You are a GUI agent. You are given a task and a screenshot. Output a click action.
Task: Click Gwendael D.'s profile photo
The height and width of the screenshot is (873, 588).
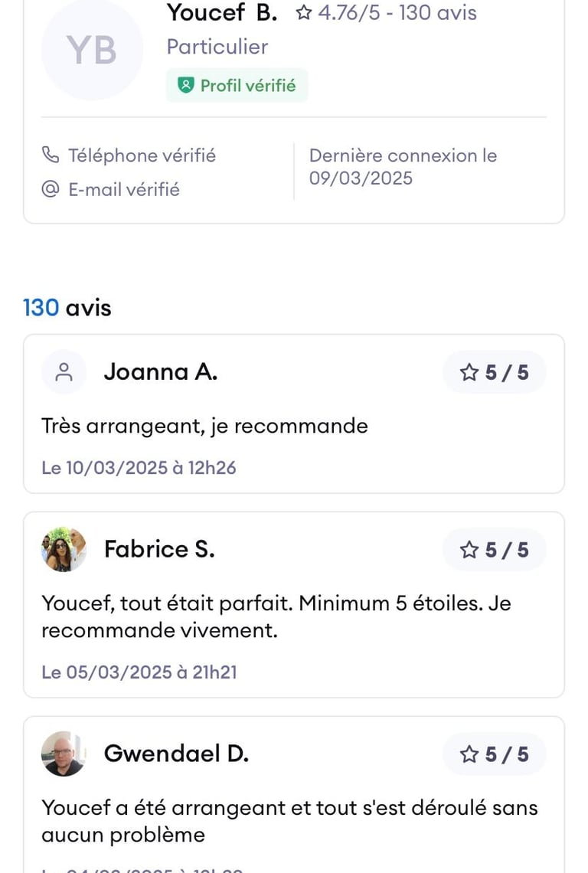(64, 754)
